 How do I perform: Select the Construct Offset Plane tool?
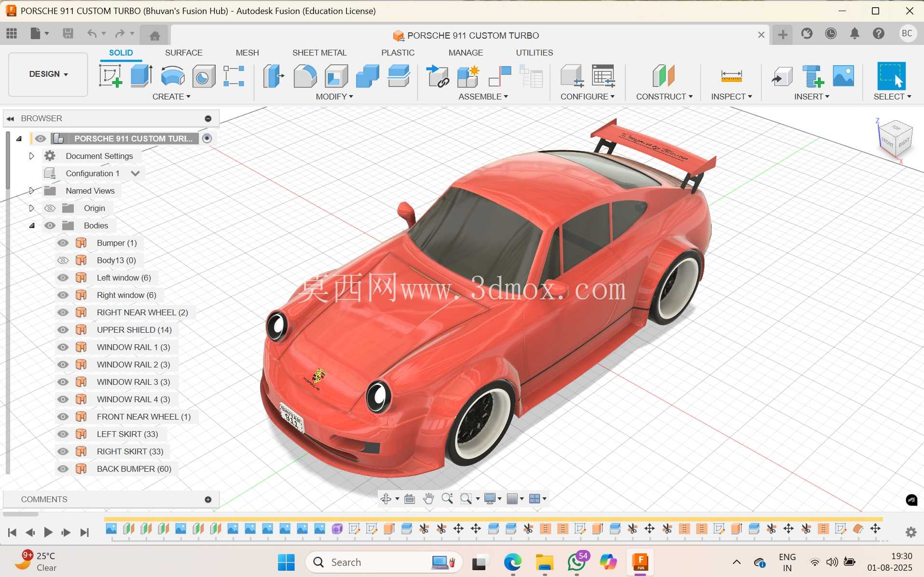663,76
